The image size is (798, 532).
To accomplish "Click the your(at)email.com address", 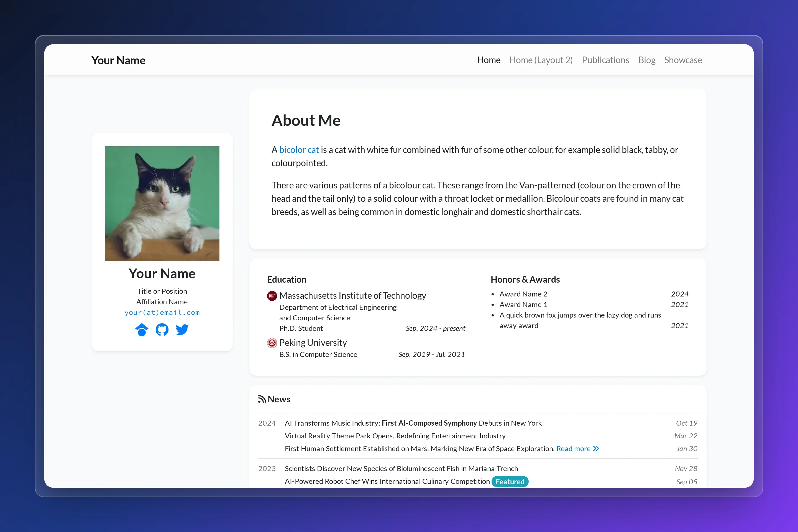I will click(x=162, y=313).
